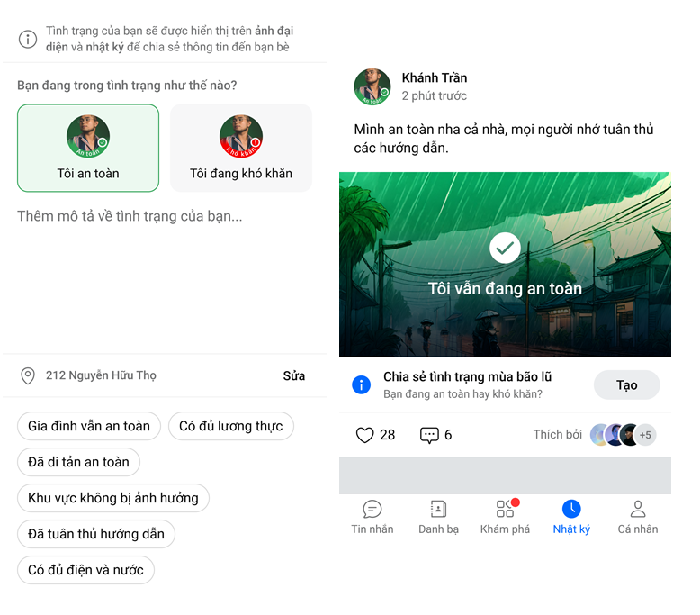Click blue info icon in storm banner
Screen dimensions: 700x615
(x=361, y=385)
